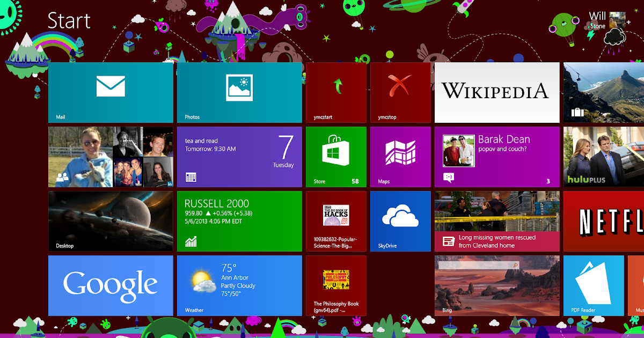Open Weather tile for Ann Arbor
The image size is (644, 338).
coord(239,285)
